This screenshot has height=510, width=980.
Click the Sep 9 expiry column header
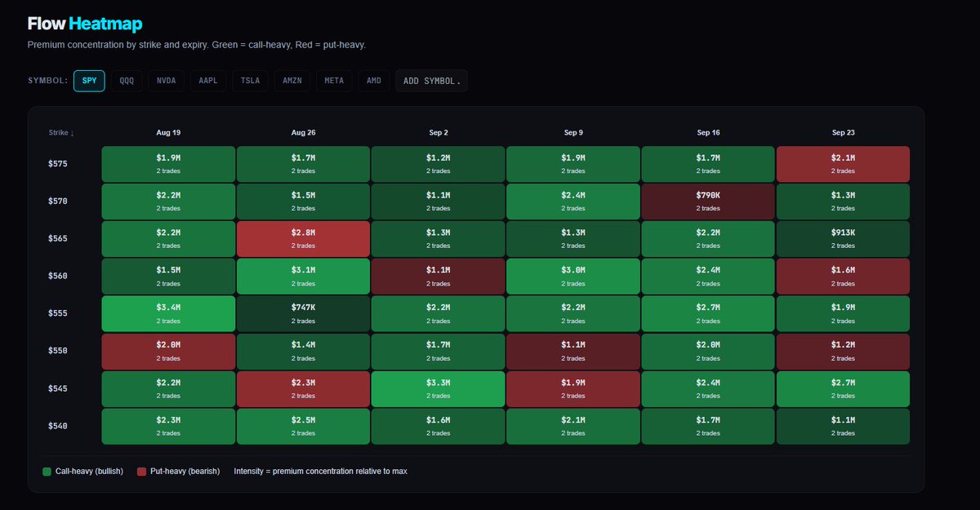point(573,132)
